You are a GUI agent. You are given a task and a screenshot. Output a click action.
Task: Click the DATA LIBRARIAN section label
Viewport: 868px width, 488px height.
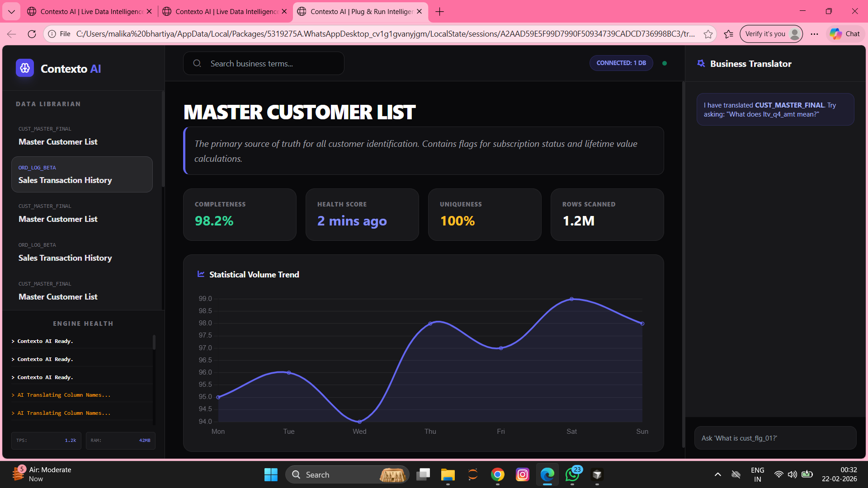pos(48,104)
